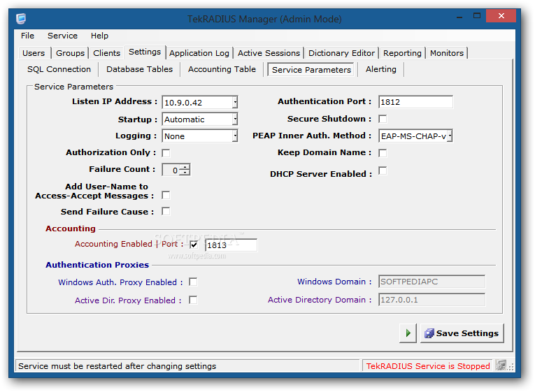The height and width of the screenshot is (392, 535).
Task: Expand the Logging level dropdown
Action: (x=235, y=136)
